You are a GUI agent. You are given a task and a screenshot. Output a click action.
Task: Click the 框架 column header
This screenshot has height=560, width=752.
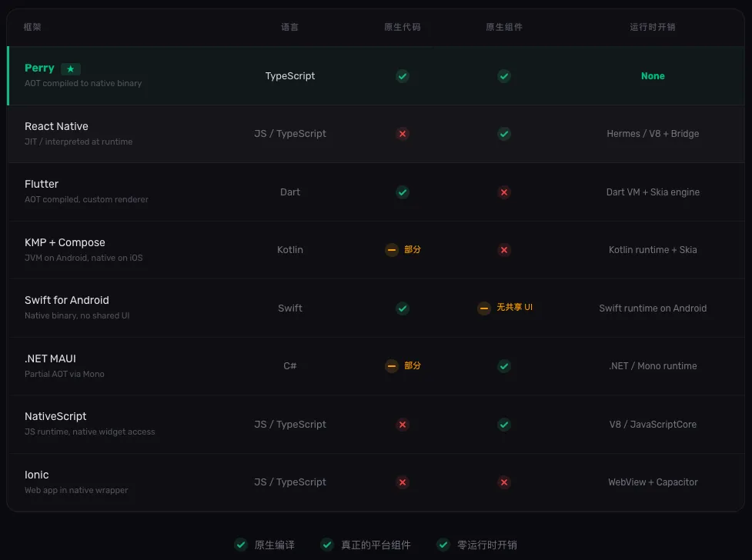tap(32, 27)
